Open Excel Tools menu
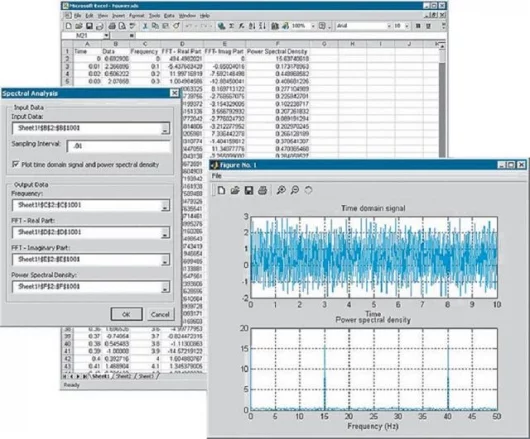The height and width of the screenshot is (439, 530). [154, 16]
